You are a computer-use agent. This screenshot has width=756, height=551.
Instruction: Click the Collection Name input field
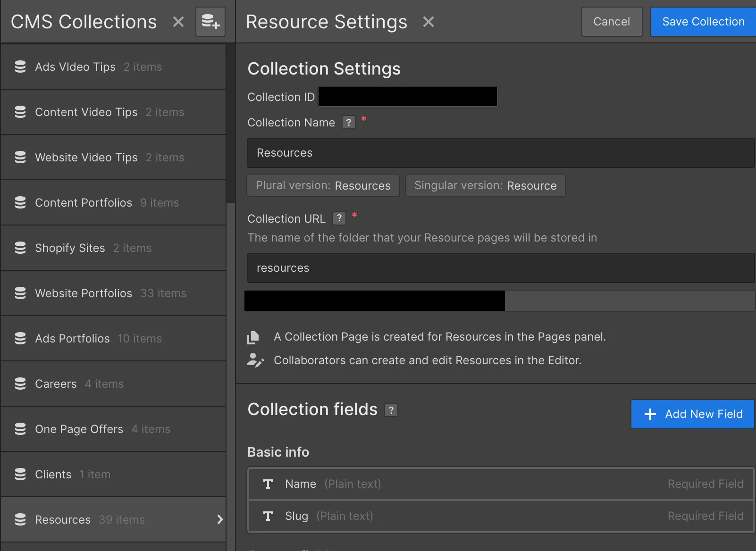(501, 153)
